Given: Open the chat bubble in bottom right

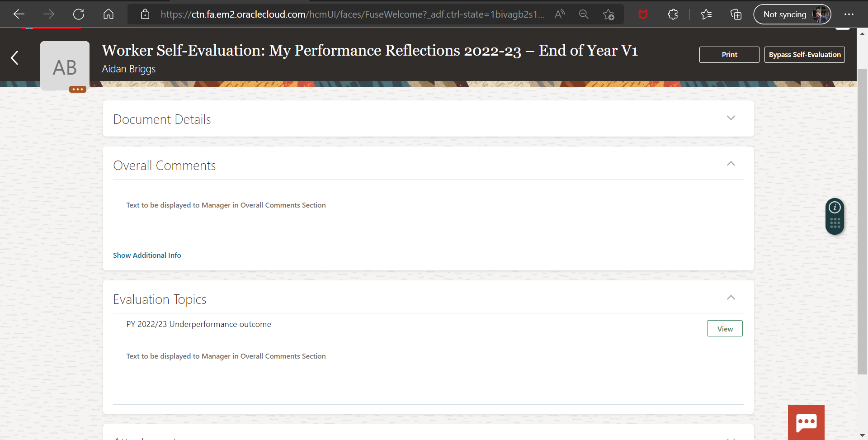Looking at the screenshot, I should [x=807, y=422].
